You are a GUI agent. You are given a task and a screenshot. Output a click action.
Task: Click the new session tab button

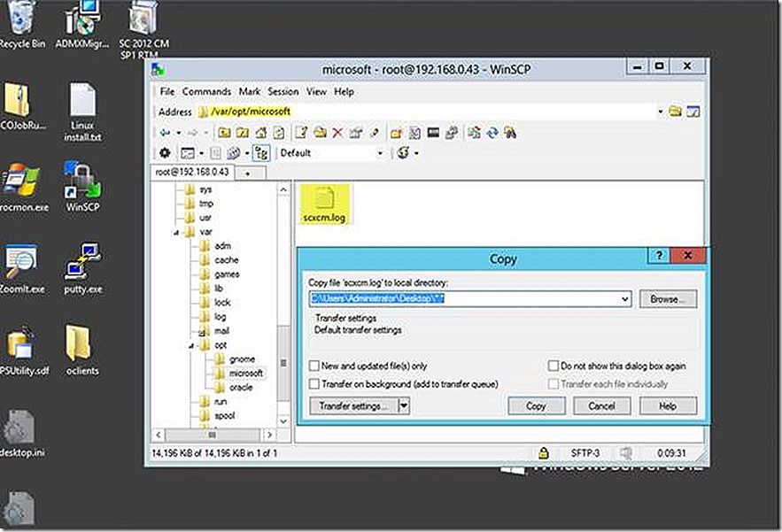point(251,173)
